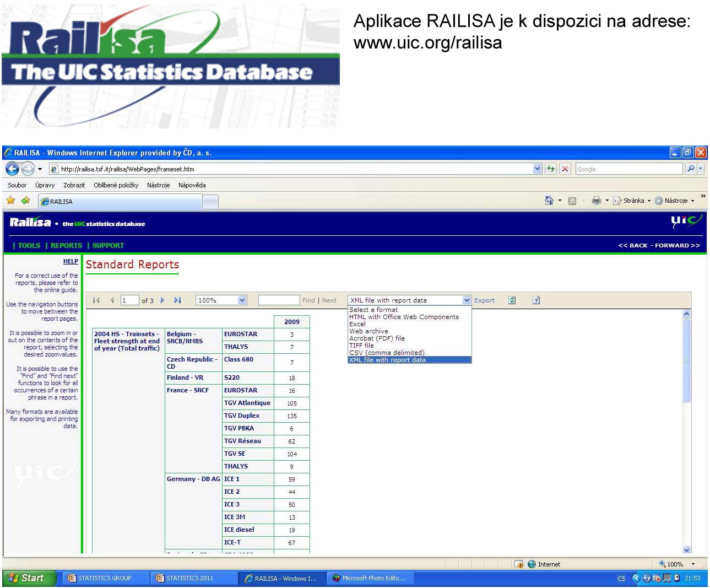Click the find text input field
This screenshot has height=588, width=710.
279,300
